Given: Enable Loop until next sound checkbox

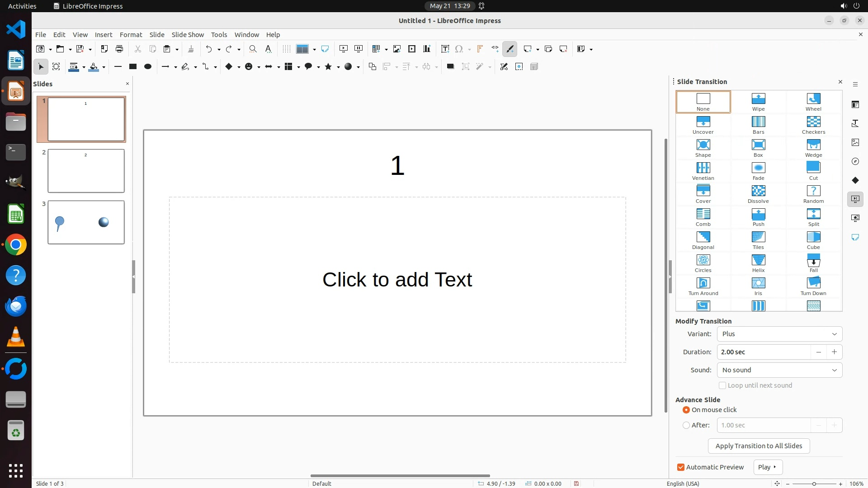Looking at the screenshot, I should tap(722, 385).
